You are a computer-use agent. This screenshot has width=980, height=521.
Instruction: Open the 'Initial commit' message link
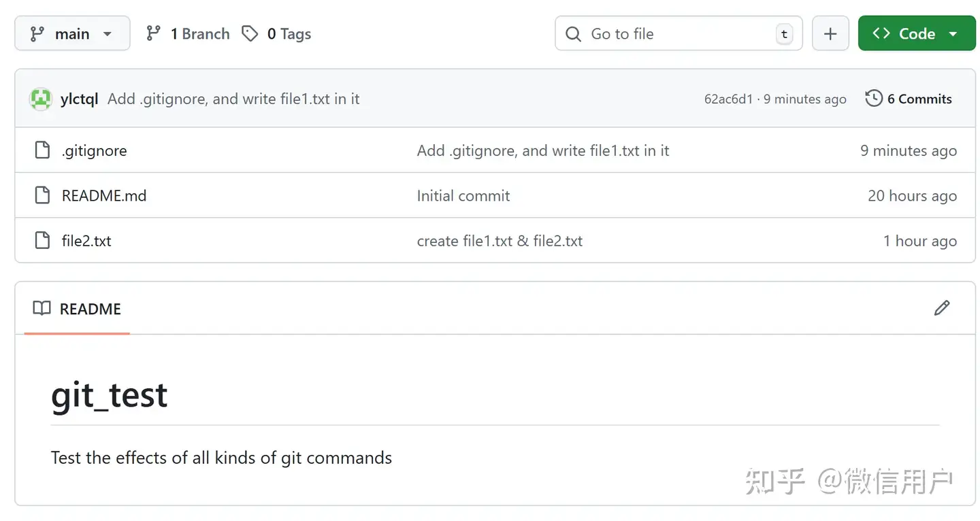point(463,196)
